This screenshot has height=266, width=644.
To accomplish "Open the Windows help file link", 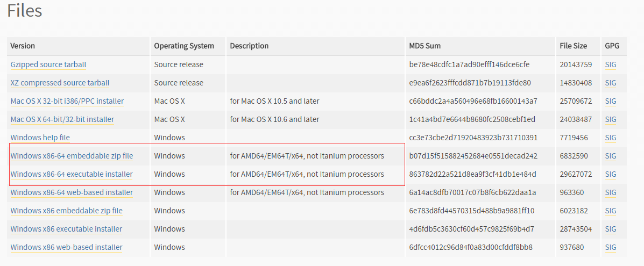I will pyautogui.click(x=40, y=138).
